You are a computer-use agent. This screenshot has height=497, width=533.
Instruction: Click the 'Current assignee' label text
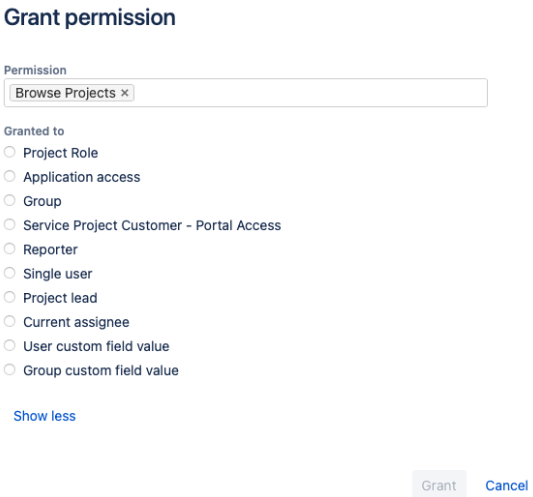pos(76,322)
